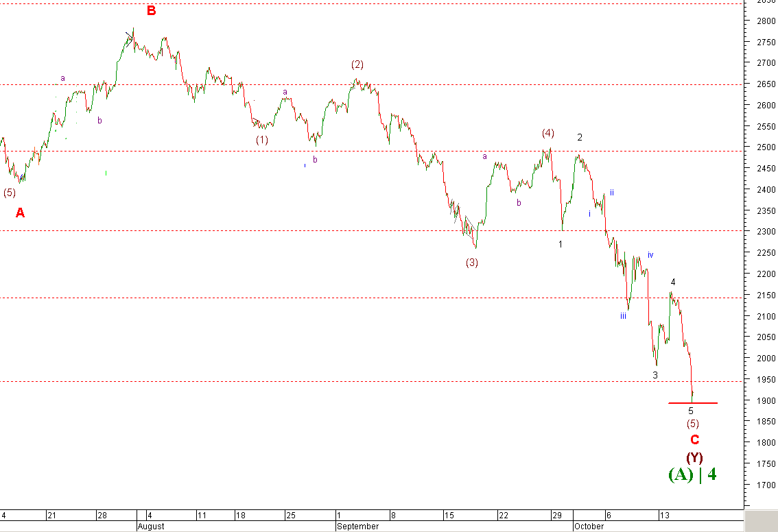Click the (5) label above red C
The image size is (778, 532).
(693, 424)
